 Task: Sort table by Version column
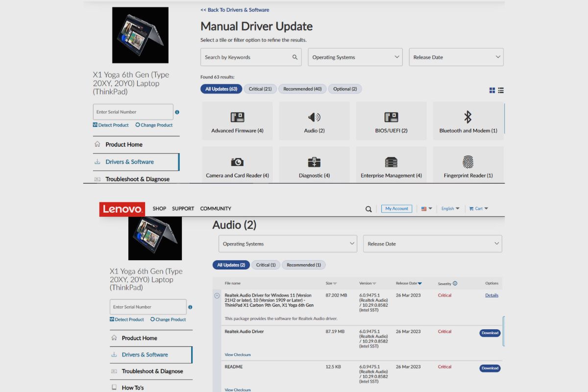tap(368, 283)
